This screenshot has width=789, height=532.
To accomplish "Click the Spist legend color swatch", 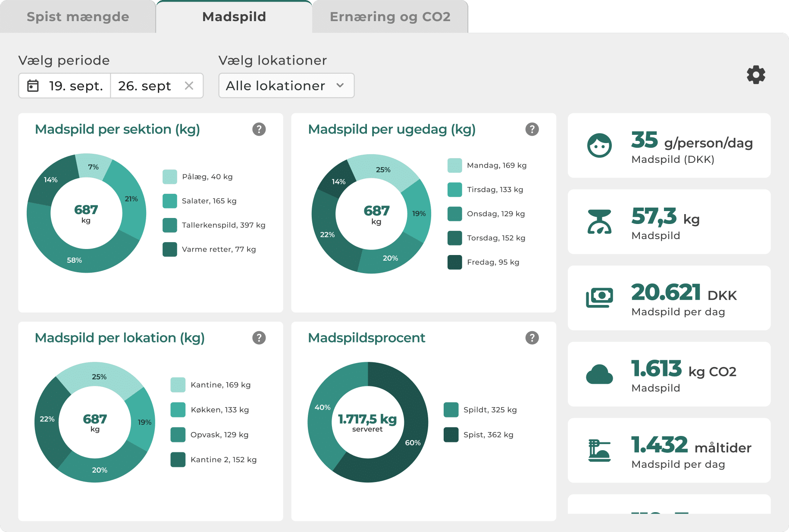I will [x=451, y=435].
